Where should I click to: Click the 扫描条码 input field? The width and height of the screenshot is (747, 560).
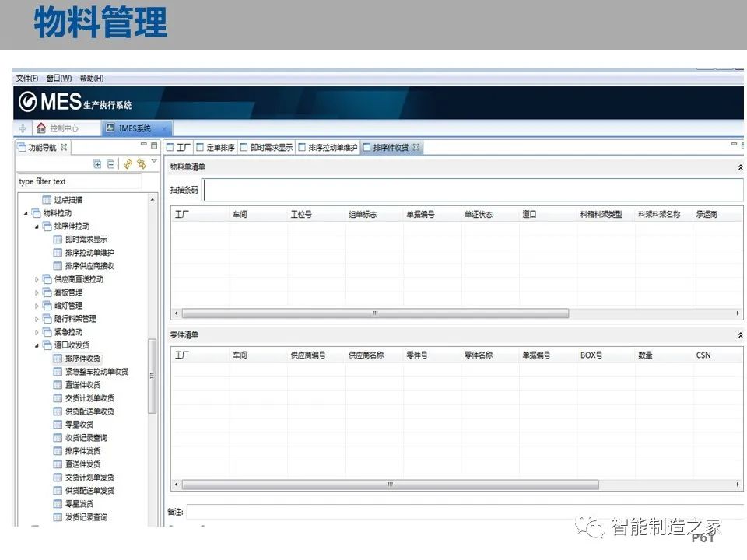(x=473, y=190)
